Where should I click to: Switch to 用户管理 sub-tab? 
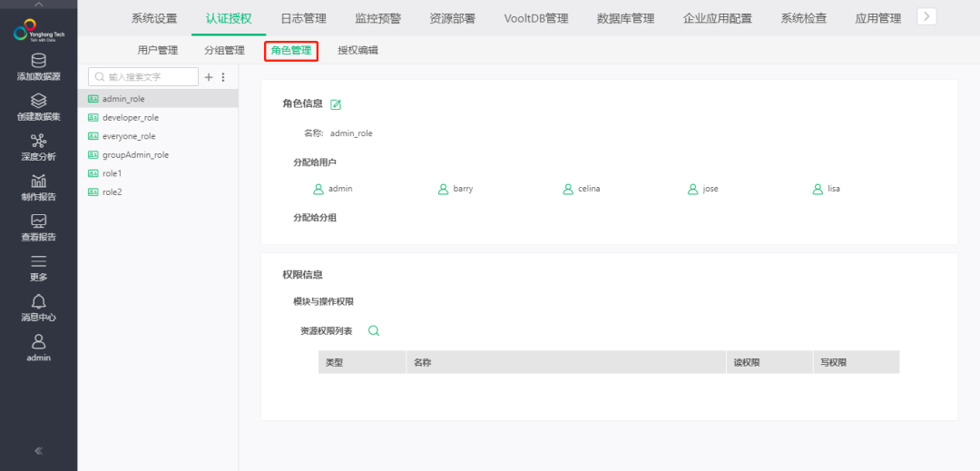[158, 51]
